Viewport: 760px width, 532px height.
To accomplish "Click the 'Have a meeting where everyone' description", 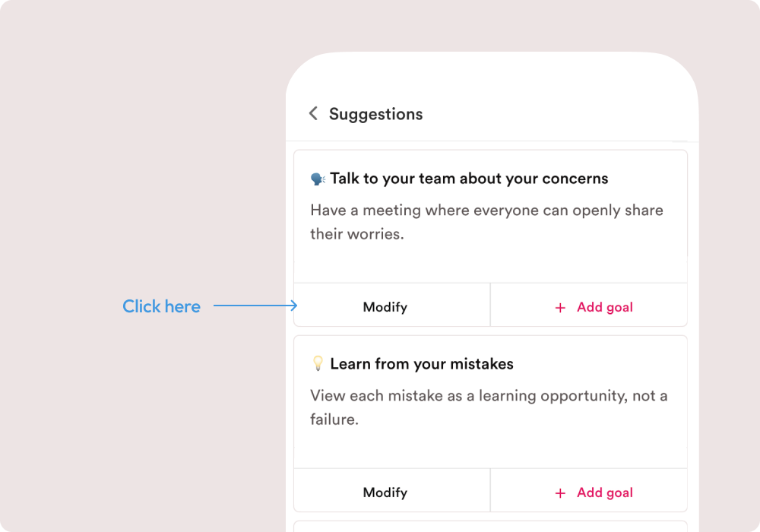I will (486, 222).
